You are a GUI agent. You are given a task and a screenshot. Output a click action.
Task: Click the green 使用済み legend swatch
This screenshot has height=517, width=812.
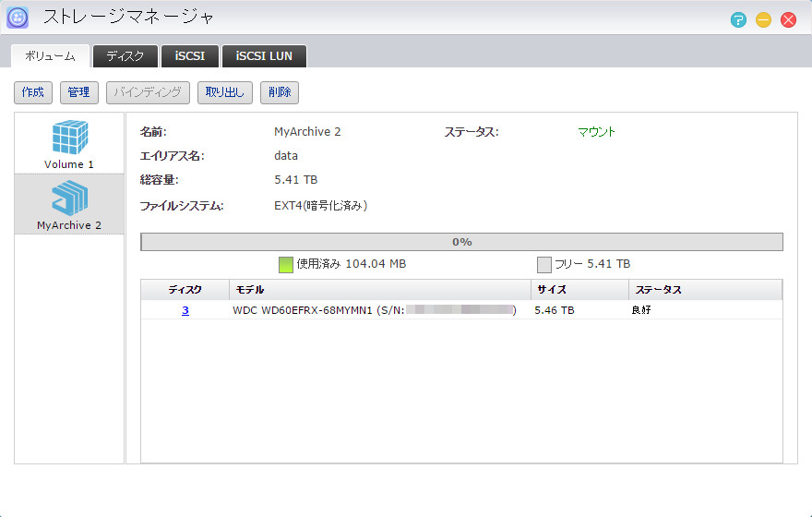click(286, 265)
